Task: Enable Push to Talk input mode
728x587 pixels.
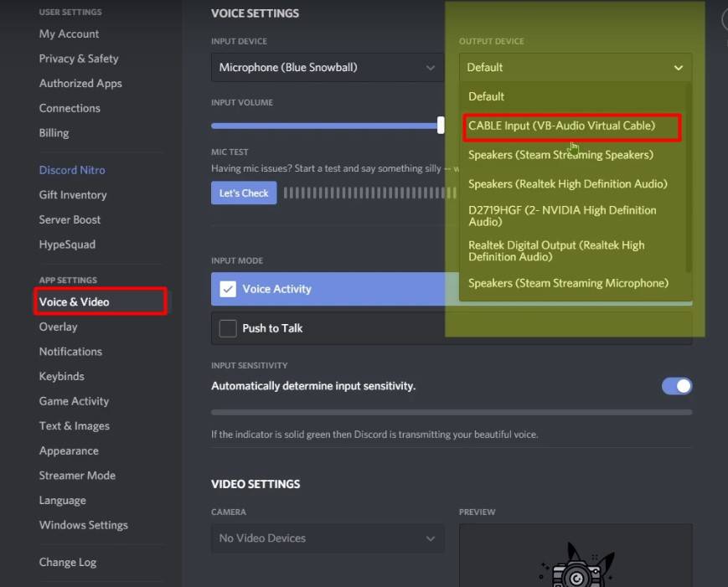Action: (227, 328)
